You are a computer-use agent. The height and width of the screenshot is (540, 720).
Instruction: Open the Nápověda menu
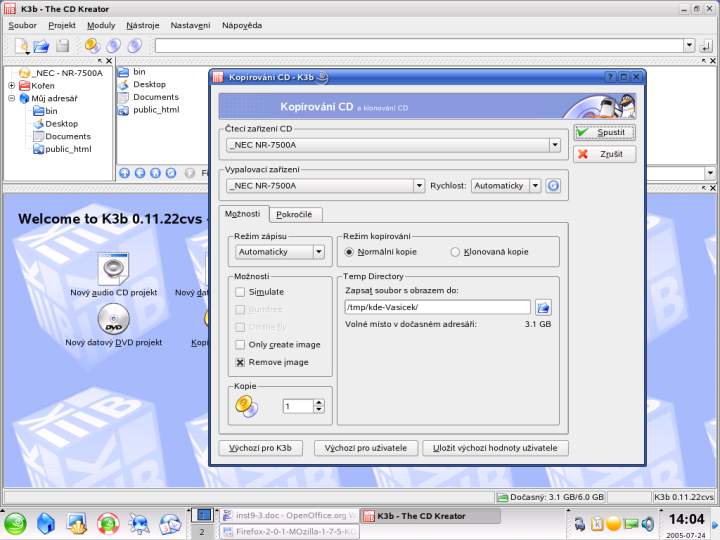click(x=242, y=25)
